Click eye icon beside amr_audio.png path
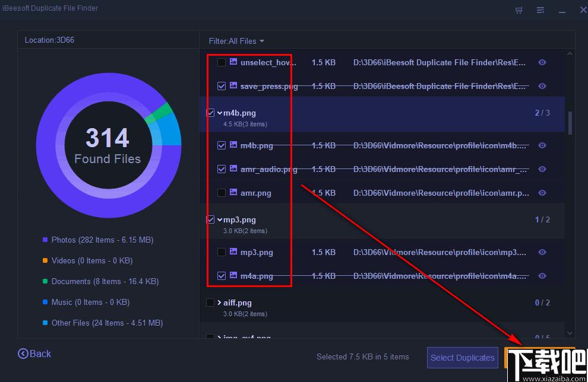 point(542,169)
